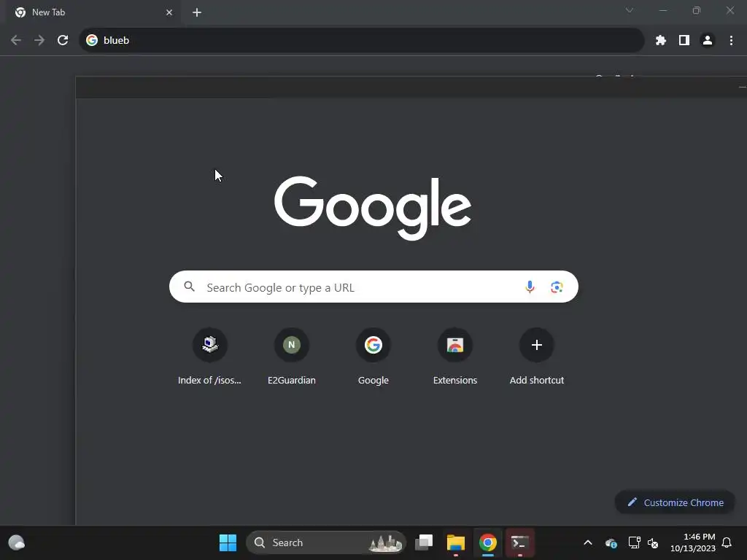Select the New Tab browser tab
Screen dimensions: 747x560
(x=93, y=12)
